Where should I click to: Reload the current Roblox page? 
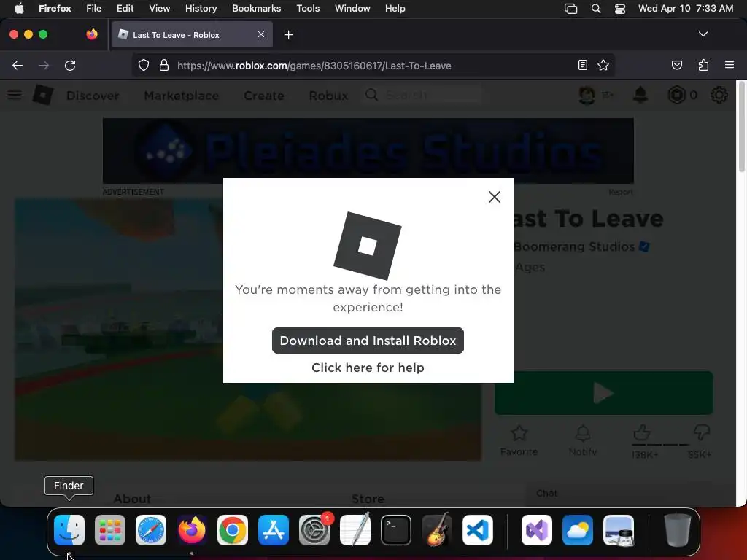click(70, 65)
